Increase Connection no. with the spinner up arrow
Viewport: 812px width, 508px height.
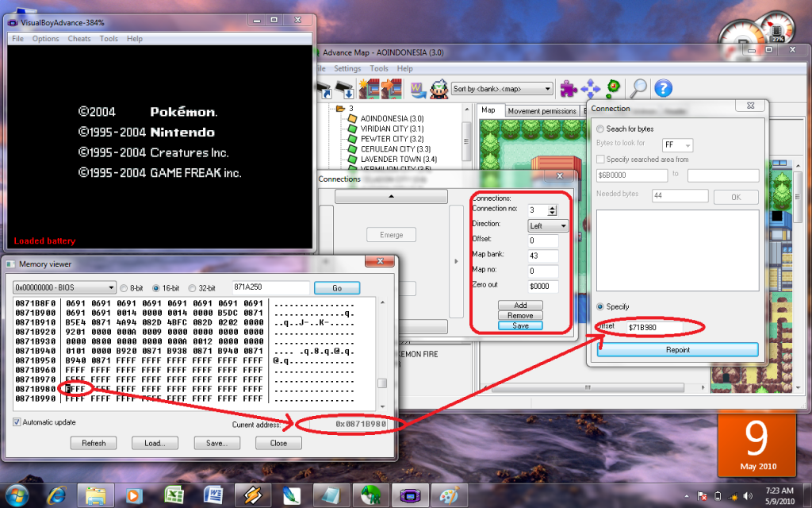pyautogui.click(x=553, y=208)
